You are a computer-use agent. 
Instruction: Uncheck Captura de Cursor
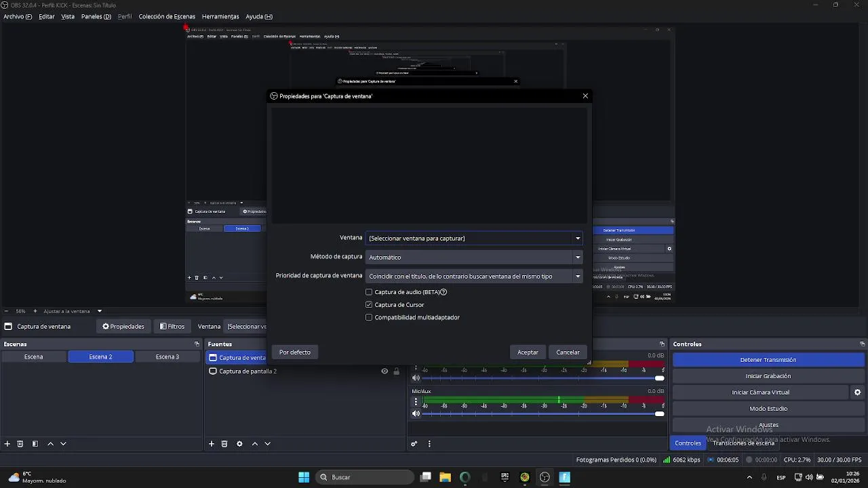tap(369, 305)
